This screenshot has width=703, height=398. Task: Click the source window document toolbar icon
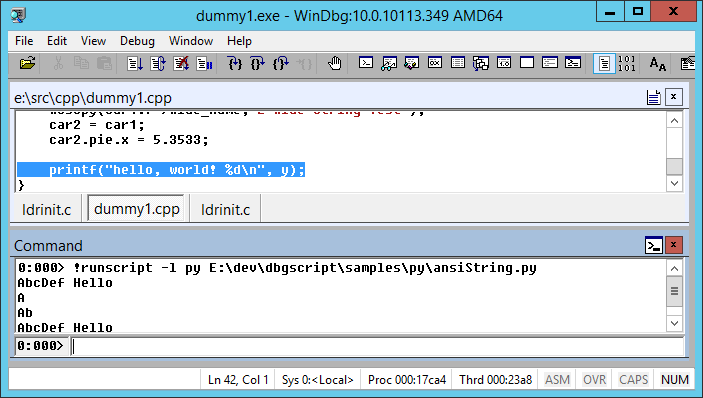click(654, 97)
